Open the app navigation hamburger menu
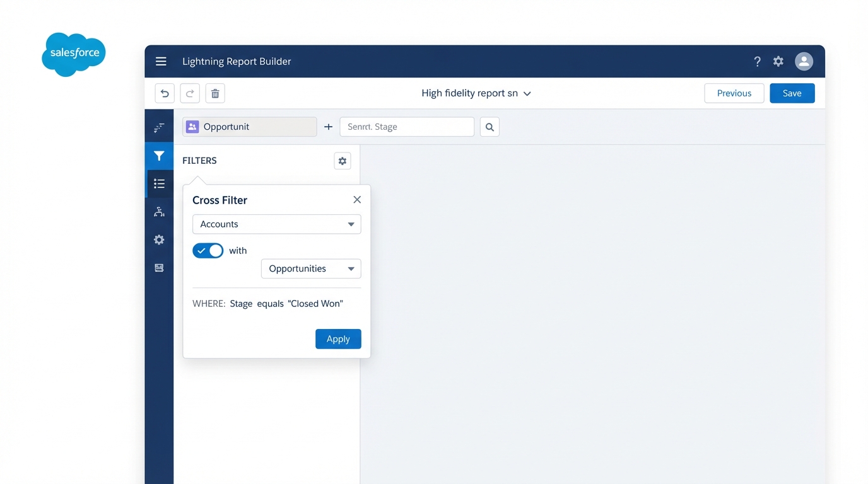The height and width of the screenshot is (484, 868). tap(161, 61)
